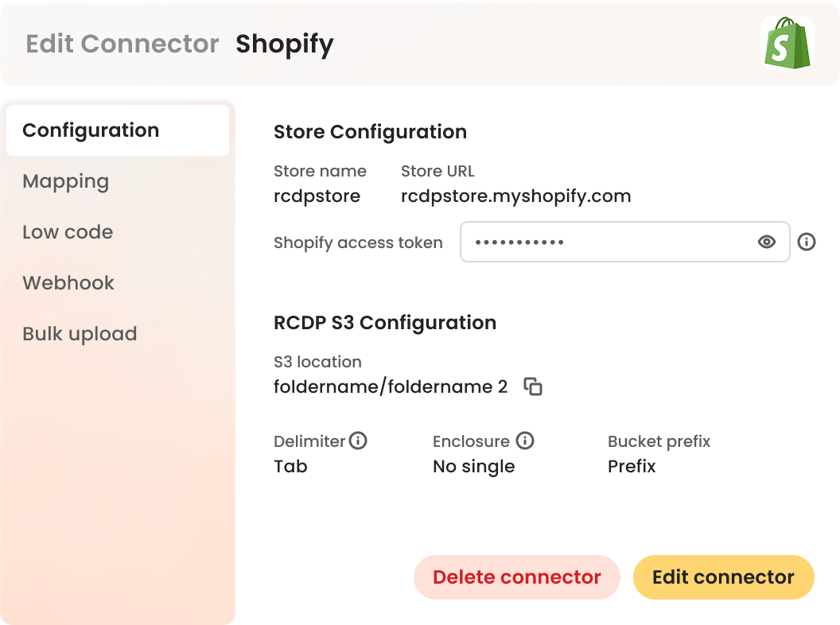Open the Delimiter info tooltip icon
Image resolution: width=840 pixels, height=625 pixels.
click(x=358, y=441)
